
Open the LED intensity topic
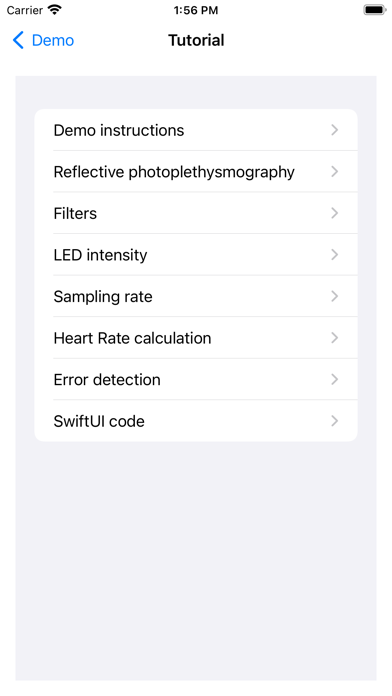click(x=196, y=255)
